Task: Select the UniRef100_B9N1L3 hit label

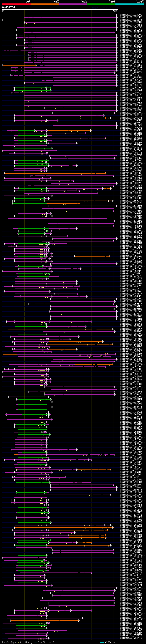Action: [x=131, y=306]
